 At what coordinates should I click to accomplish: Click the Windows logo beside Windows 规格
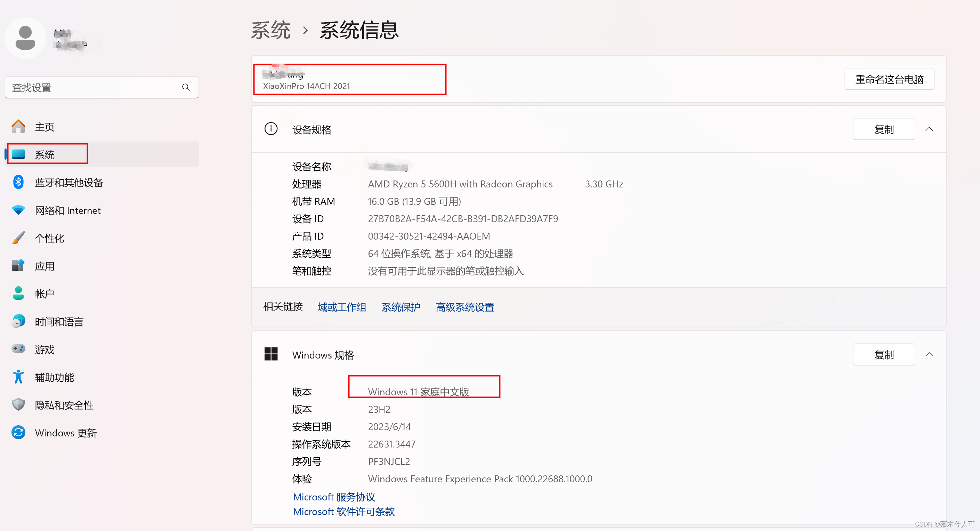click(271, 354)
